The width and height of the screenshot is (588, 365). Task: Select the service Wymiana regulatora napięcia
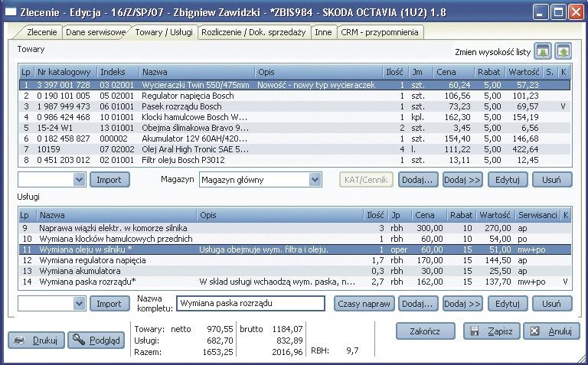tap(295, 260)
